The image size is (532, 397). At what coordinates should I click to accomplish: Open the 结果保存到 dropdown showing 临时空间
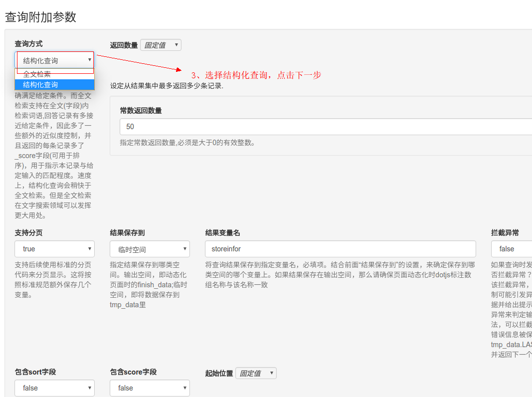[x=150, y=249]
